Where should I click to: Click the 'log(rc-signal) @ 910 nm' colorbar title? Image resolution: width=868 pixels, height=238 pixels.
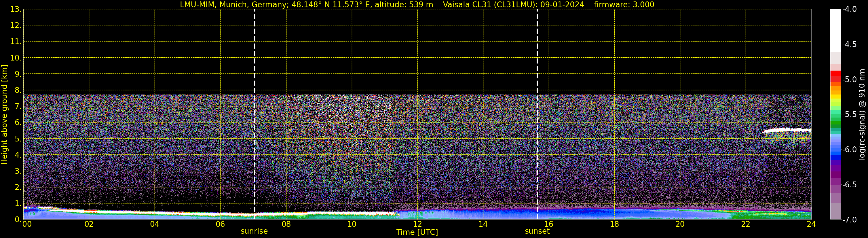click(862, 114)
